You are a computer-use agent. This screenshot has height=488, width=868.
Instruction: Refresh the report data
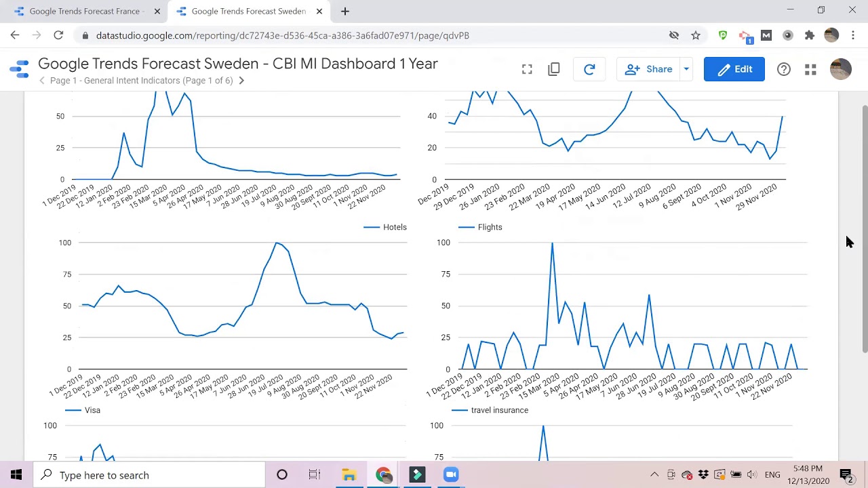589,69
